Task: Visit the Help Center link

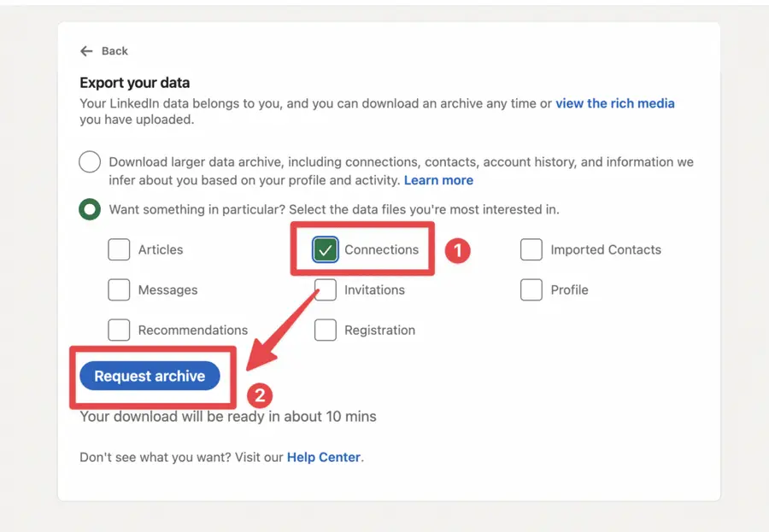Action: 324,457
